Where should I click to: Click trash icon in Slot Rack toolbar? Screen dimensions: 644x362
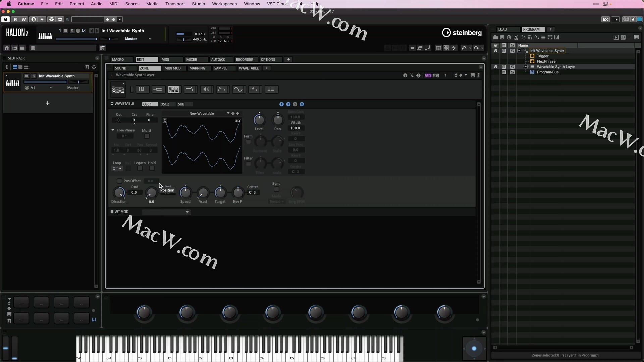pyautogui.click(x=87, y=67)
